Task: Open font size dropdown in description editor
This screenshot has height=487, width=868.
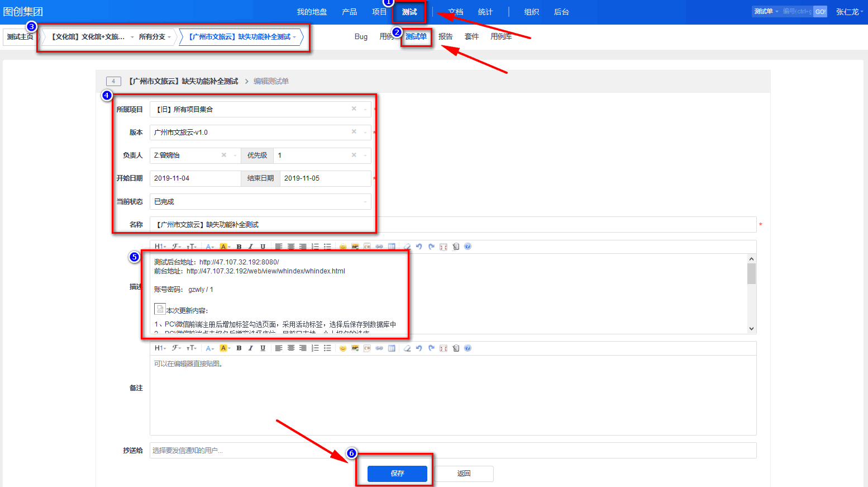Action: pos(192,247)
